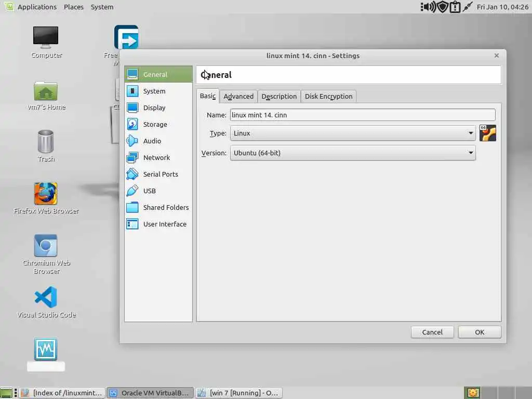Click the network plug tray icon
The width and height of the screenshot is (532, 399).
(x=468, y=6)
